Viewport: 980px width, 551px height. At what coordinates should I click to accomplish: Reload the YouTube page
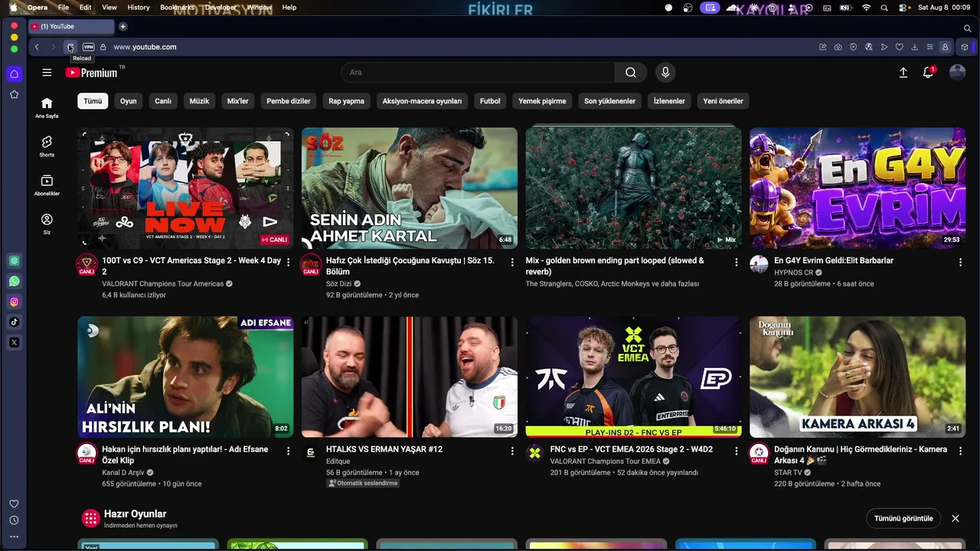[x=70, y=47]
